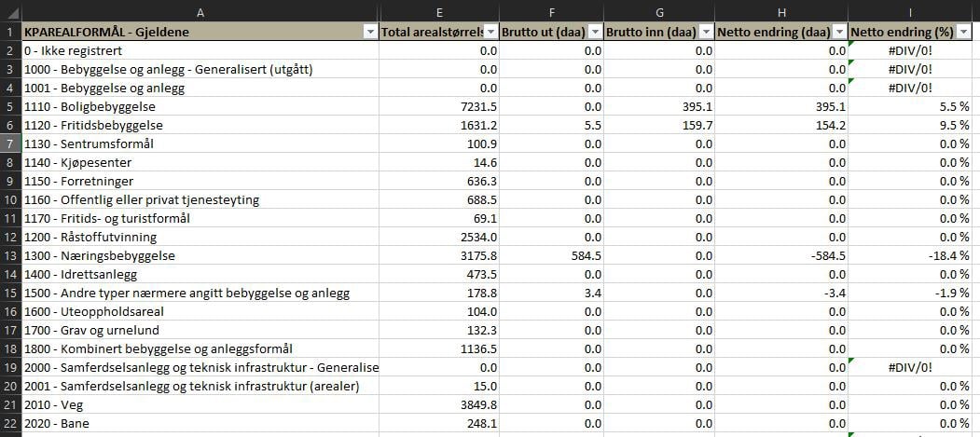
Task: Click row 7 header
Action: [x=9, y=143]
